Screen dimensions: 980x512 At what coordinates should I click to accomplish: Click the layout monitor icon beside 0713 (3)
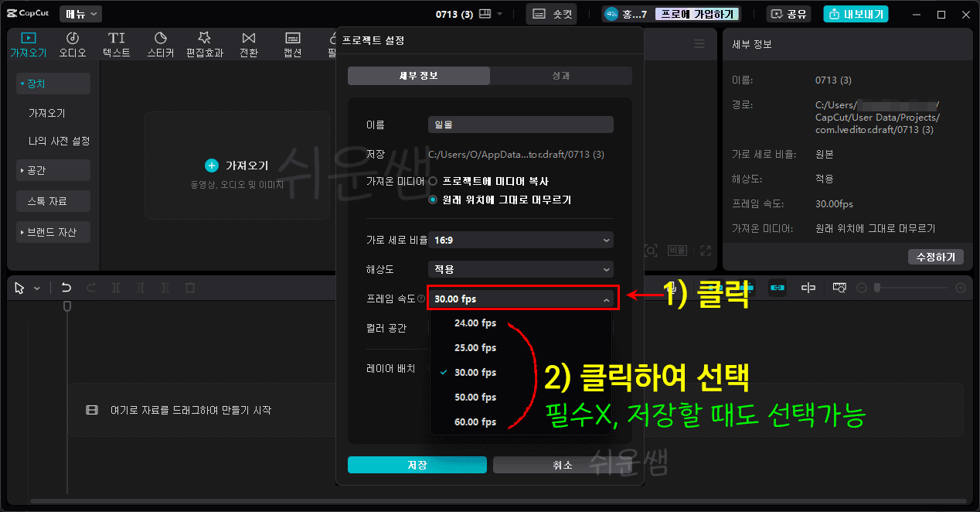485,14
